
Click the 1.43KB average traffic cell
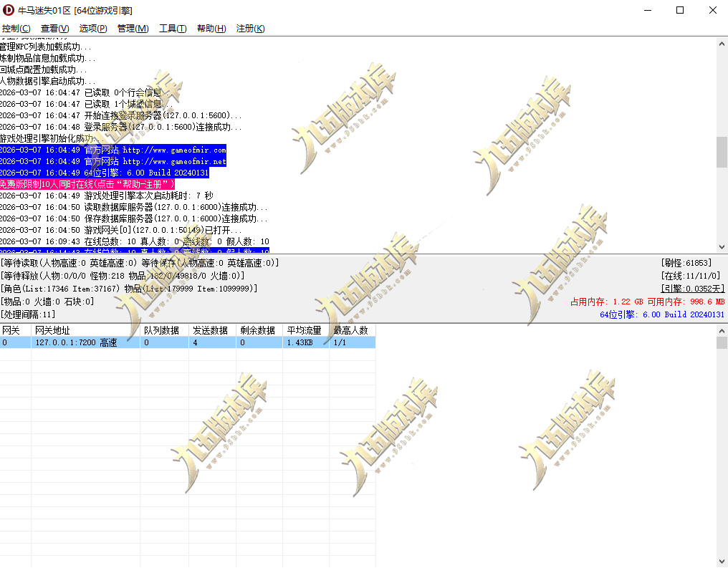click(305, 342)
